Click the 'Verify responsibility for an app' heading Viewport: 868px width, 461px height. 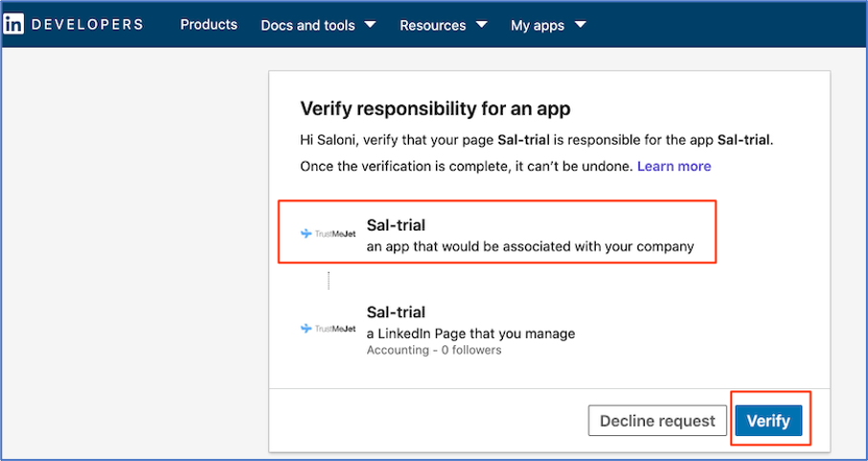(x=435, y=108)
